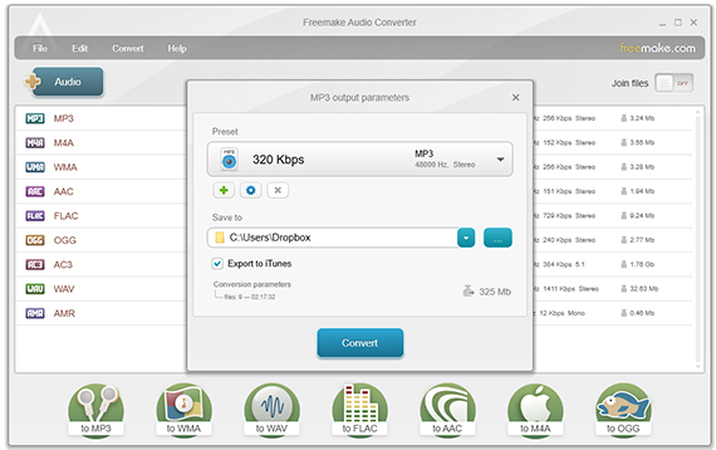Image resolution: width=716 pixels, height=450 pixels.
Task: Edit preset using the blue gear icon
Action: (250, 190)
